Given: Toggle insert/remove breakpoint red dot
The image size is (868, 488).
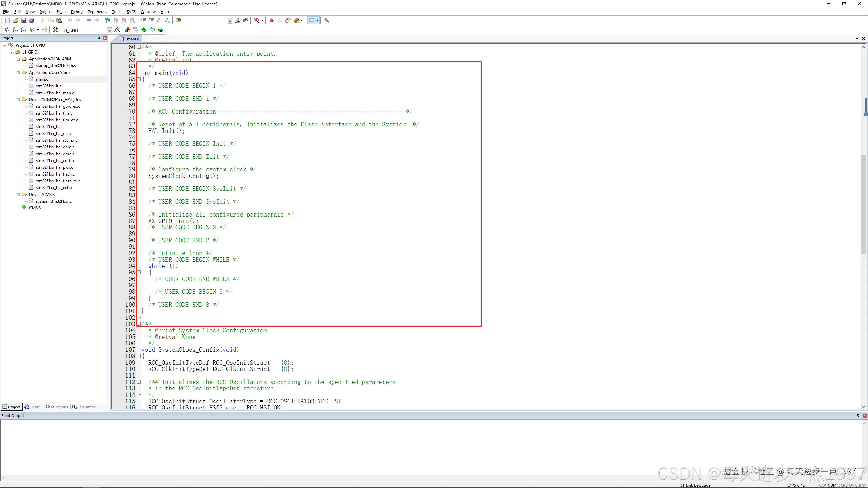Looking at the screenshot, I should pyautogui.click(x=272, y=20).
